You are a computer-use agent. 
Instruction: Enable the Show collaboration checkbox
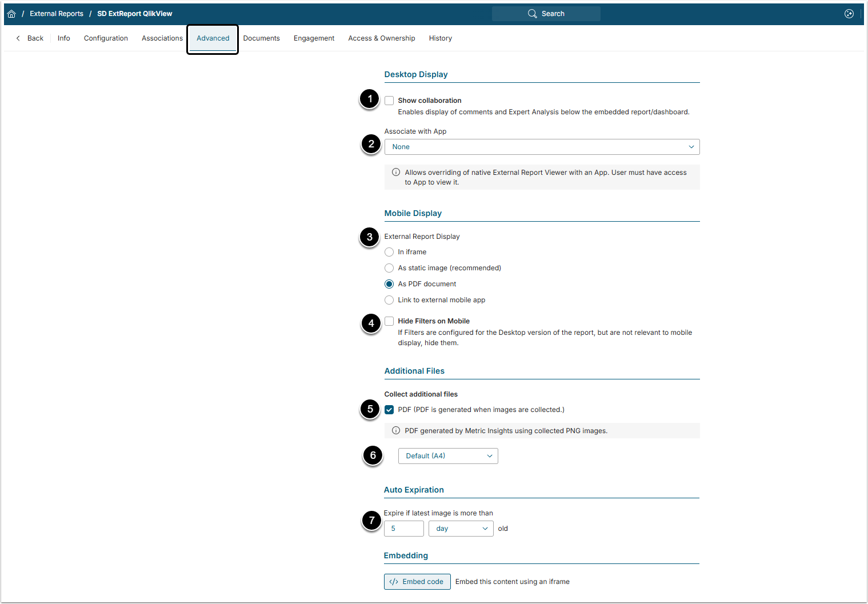click(x=389, y=101)
